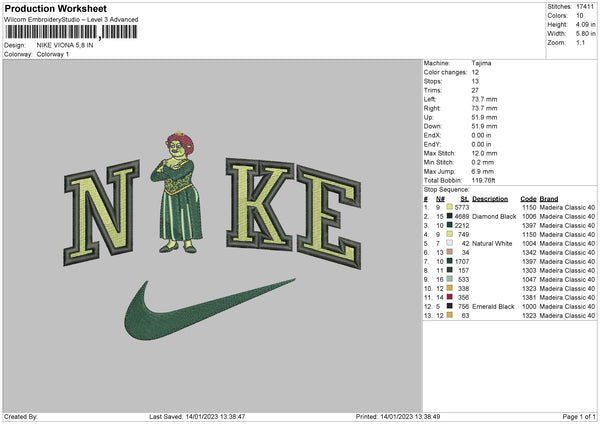Pick the gold swatch in stop row 13
Viewport: 600px width, 424px height.
pos(450,315)
